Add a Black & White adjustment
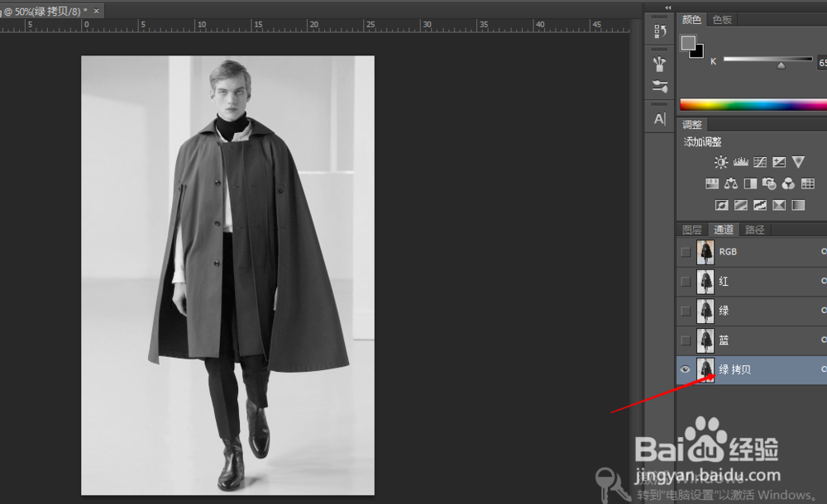The image size is (827, 504). click(x=750, y=183)
